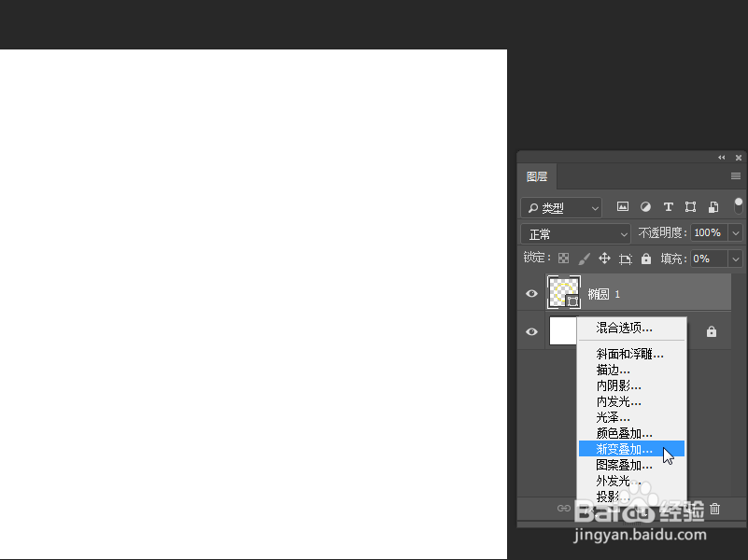Click the 椭圆 1 layer name
The width and height of the screenshot is (748, 560).
pos(603,294)
